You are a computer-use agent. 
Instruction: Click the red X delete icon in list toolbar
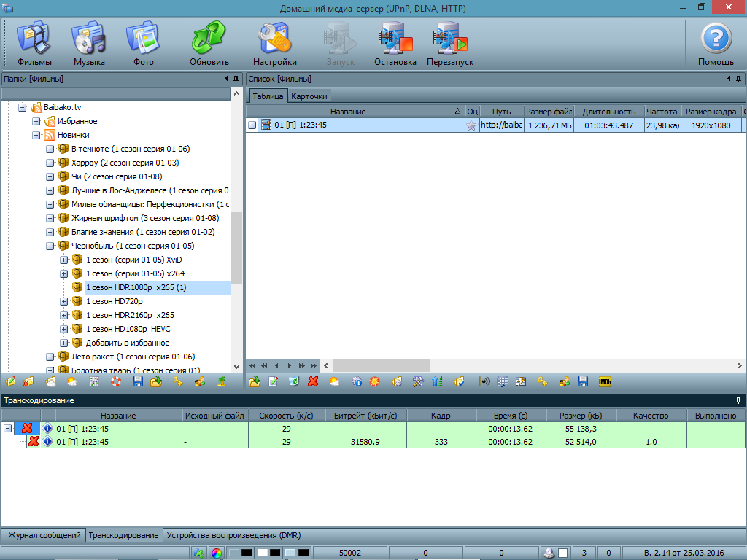point(314,381)
